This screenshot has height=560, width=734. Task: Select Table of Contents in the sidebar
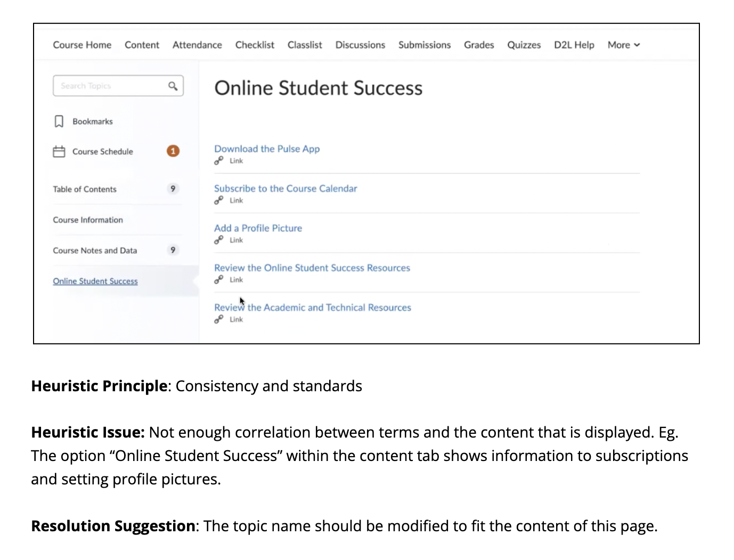pos(85,189)
